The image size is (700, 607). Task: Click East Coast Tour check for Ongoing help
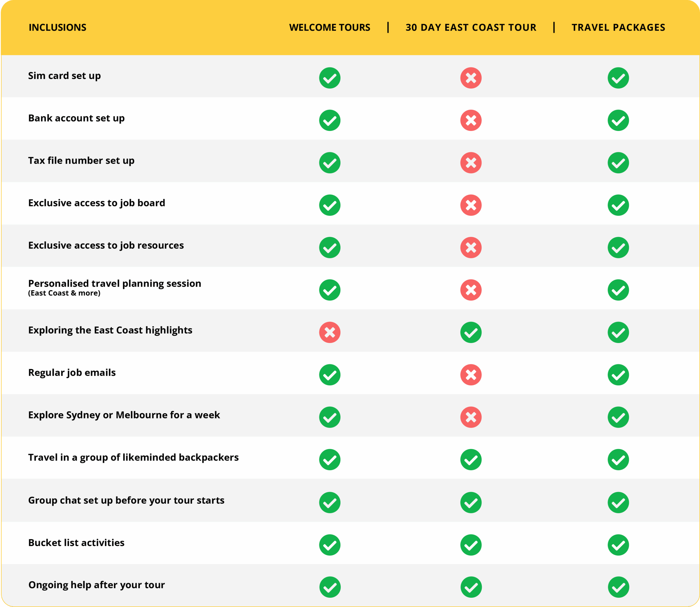point(471,587)
